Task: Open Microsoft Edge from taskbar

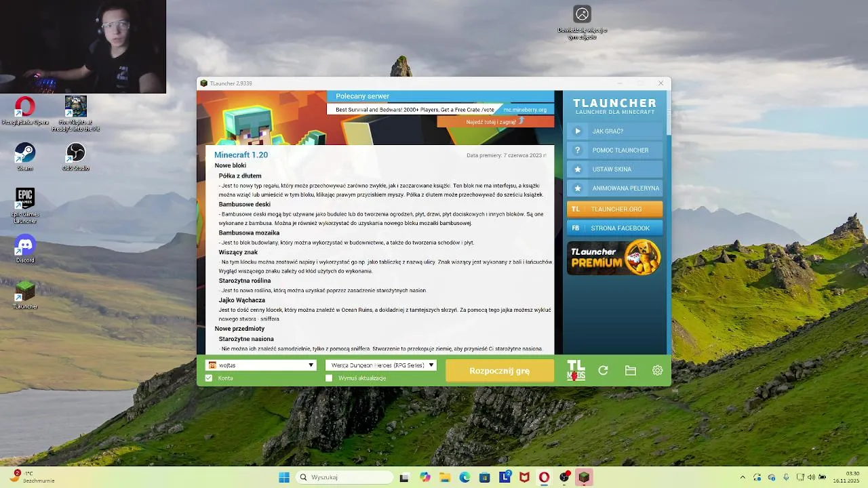Action: point(465,477)
